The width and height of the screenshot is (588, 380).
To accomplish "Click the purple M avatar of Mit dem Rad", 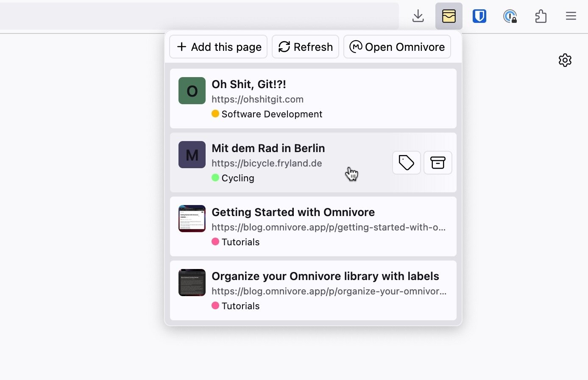I will [192, 155].
